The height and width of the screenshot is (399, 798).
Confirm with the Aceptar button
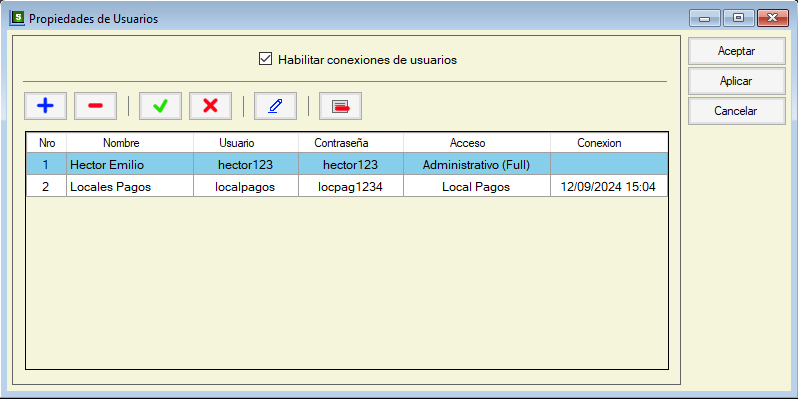(x=736, y=51)
